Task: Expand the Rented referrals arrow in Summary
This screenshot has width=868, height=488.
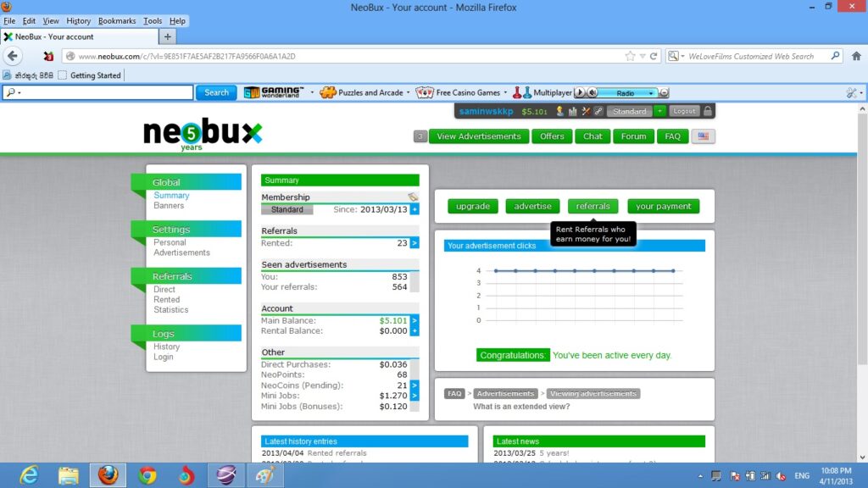Action: [415, 243]
